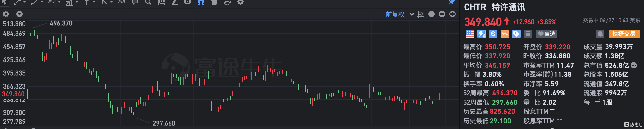Click the 开盘价 339.220 value

click(558, 47)
